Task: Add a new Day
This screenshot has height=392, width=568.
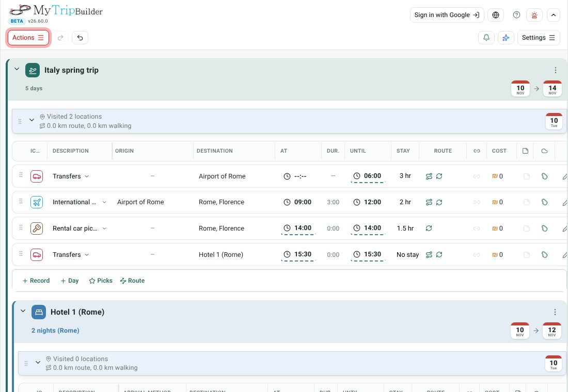Action: [70, 281]
